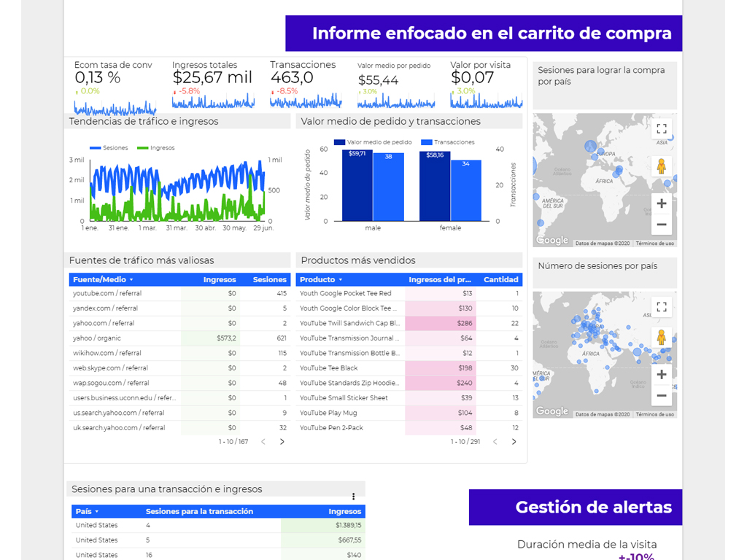Open Términos de uso link on top map
Screen dimensions: 747x560
tap(654, 244)
